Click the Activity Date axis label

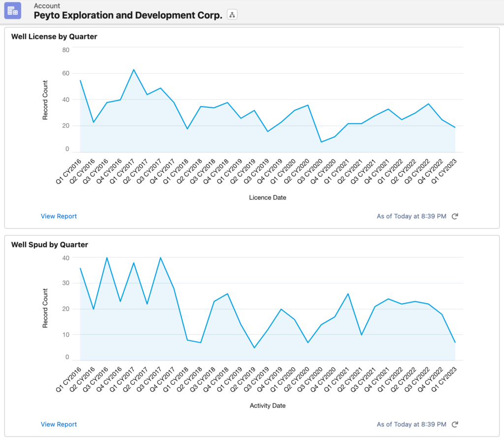(x=267, y=406)
